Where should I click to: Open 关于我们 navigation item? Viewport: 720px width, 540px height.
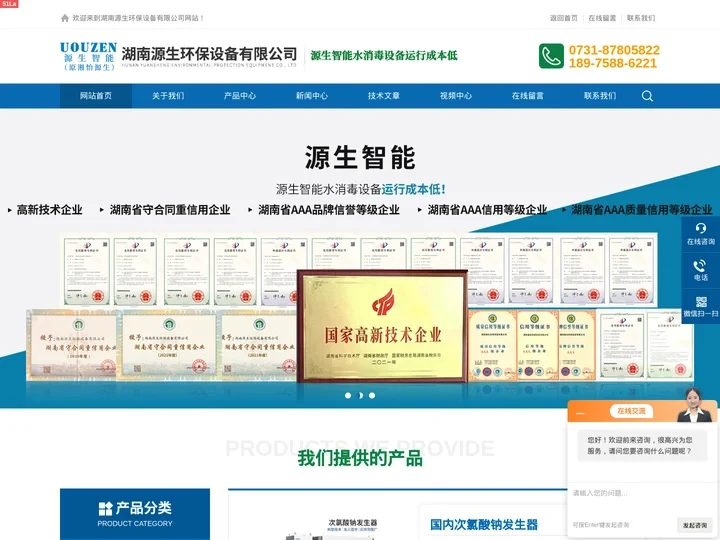(168, 96)
